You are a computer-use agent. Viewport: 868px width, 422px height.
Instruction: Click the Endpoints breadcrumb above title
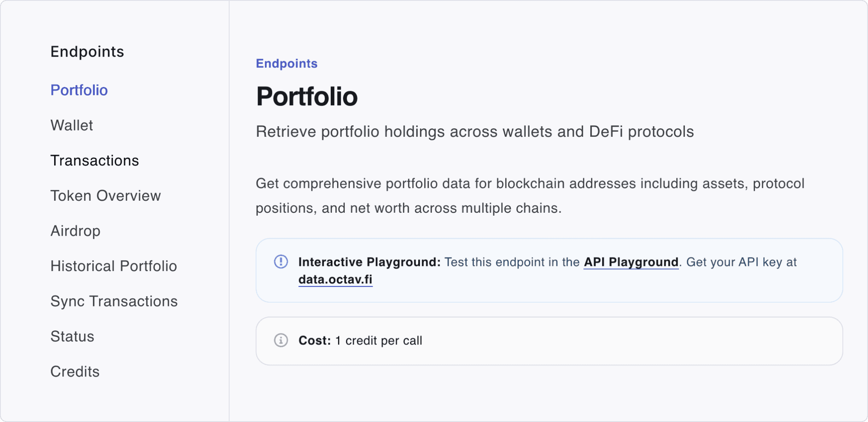pos(286,64)
